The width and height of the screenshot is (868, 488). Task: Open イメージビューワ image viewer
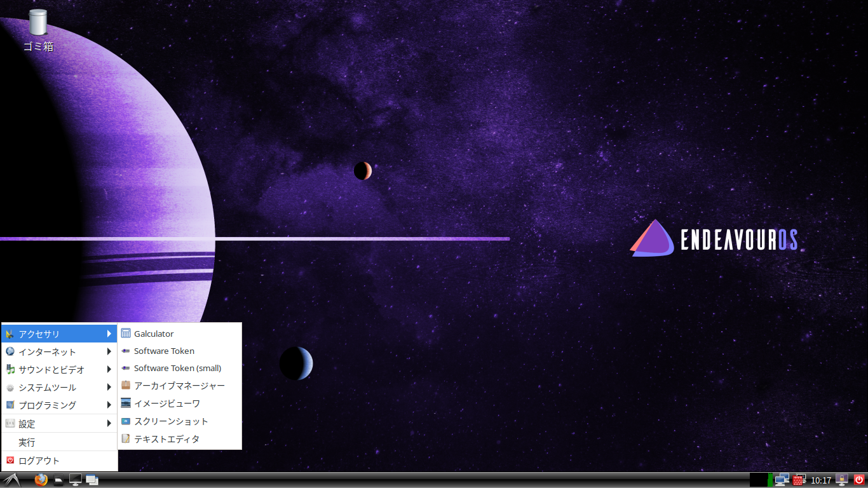tap(179, 403)
